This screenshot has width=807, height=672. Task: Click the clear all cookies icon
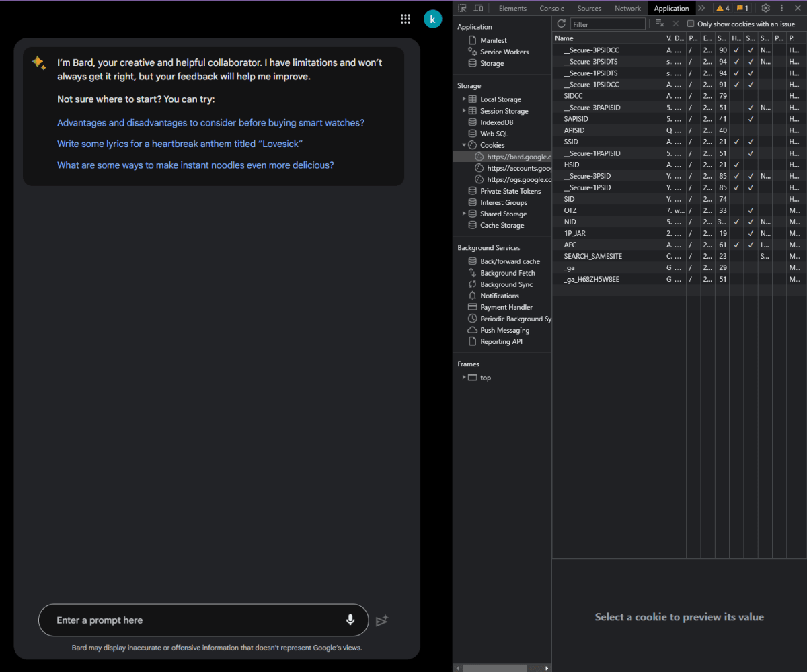tap(660, 24)
